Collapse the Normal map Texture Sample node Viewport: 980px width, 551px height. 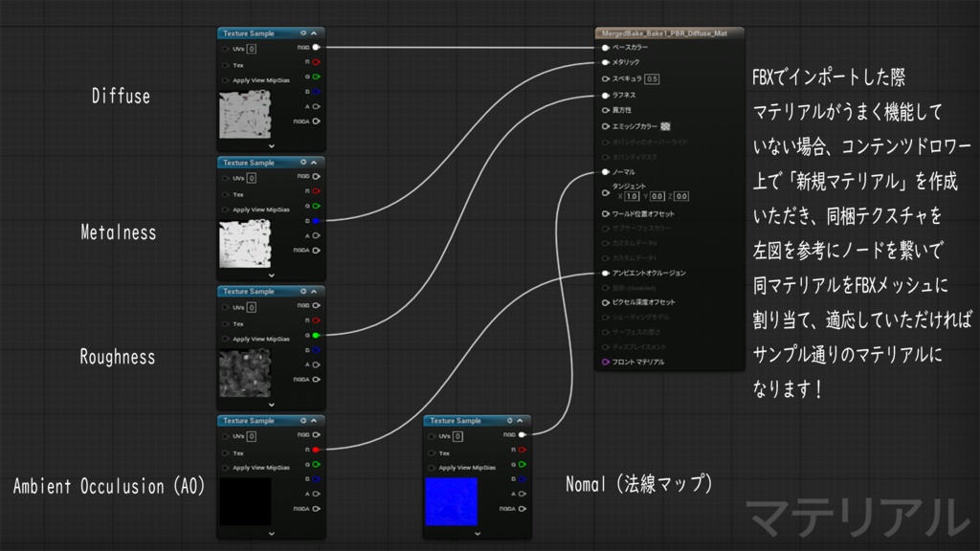coord(519,420)
